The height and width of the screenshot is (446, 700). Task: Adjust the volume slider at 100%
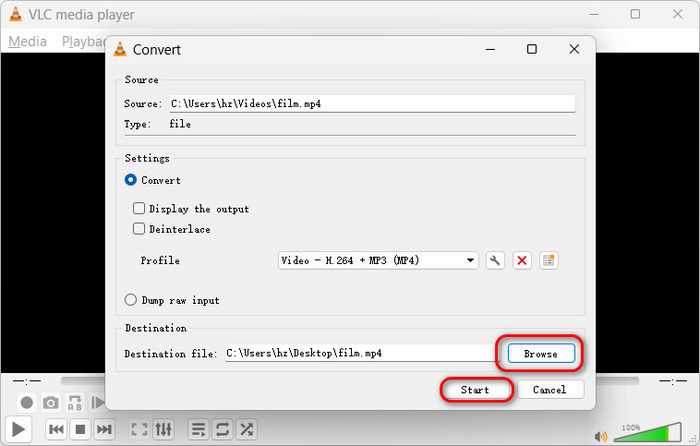pyautogui.click(x=647, y=432)
